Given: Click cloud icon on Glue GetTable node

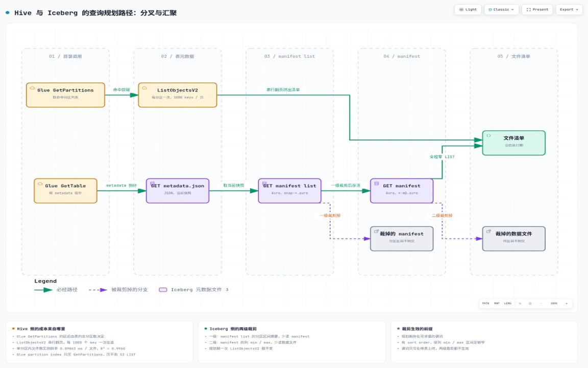Looking at the screenshot, I should [40, 184].
